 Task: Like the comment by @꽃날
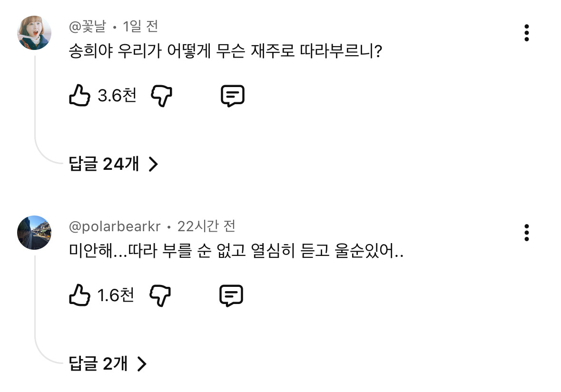tap(79, 96)
